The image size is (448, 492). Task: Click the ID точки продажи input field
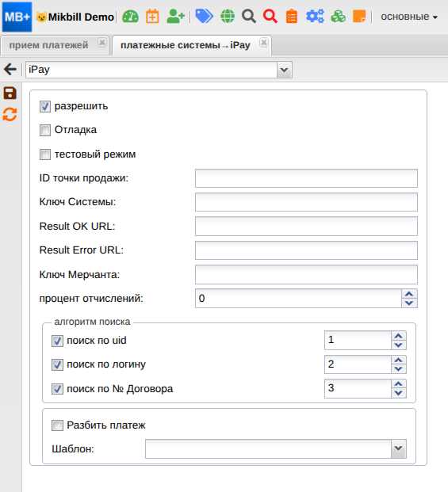click(306, 178)
